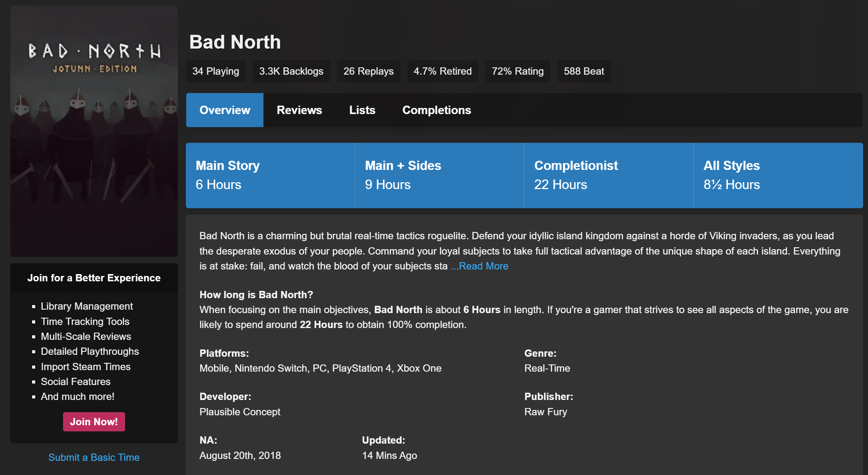
Task: Switch to the Reviews tab
Action: point(299,110)
